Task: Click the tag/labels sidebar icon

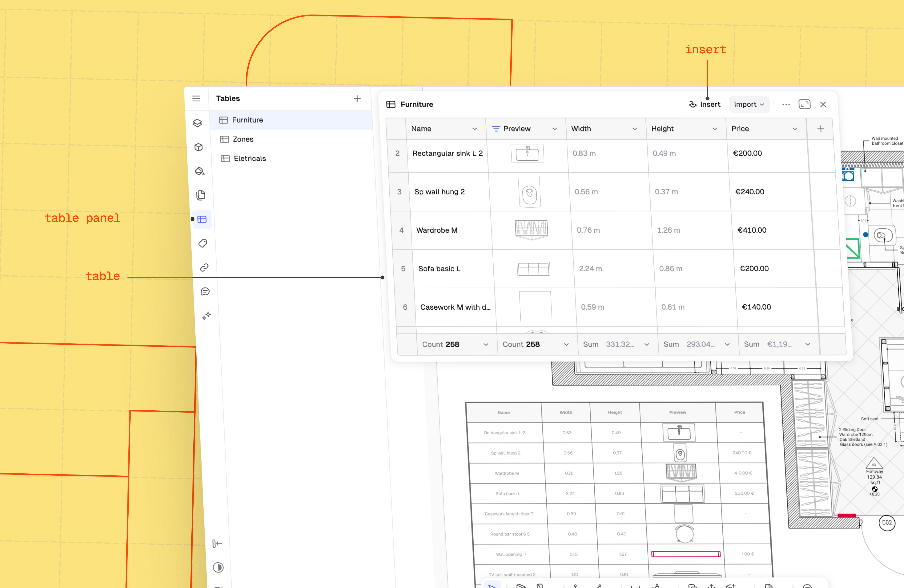Action: click(203, 244)
